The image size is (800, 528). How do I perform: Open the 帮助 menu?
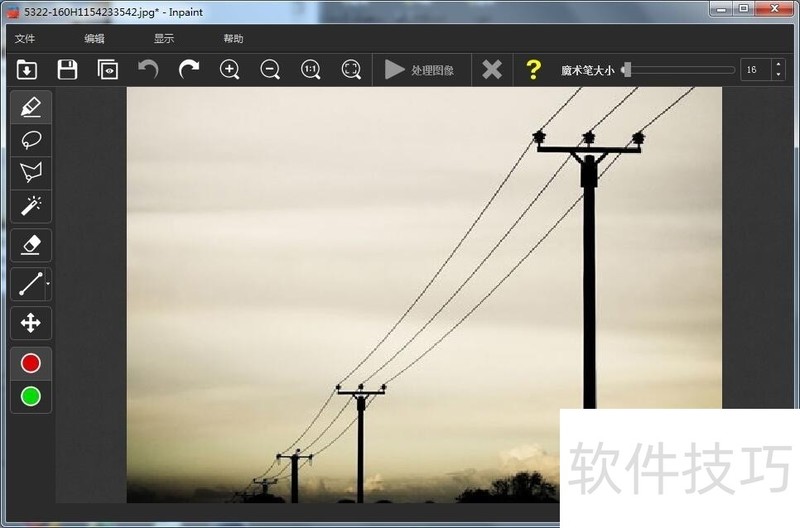[x=233, y=39]
